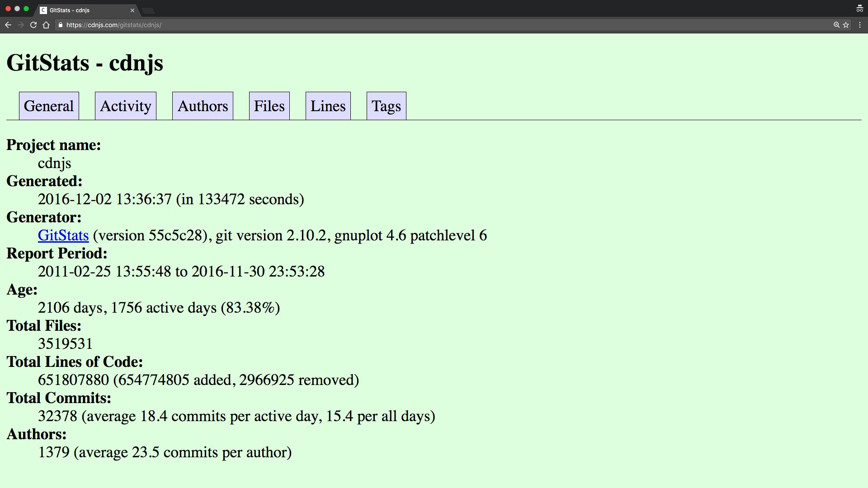
Task: Click the total files value '3519531'
Action: pyautogui.click(x=65, y=344)
